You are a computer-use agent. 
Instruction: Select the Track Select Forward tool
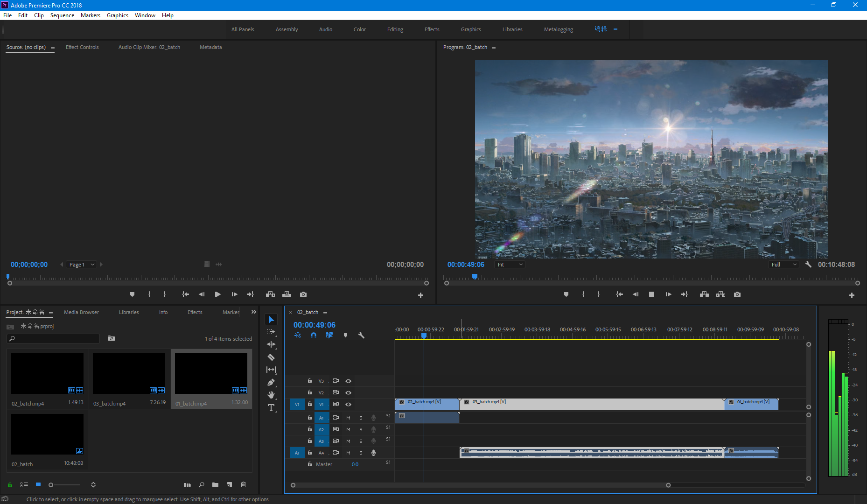click(x=271, y=332)
